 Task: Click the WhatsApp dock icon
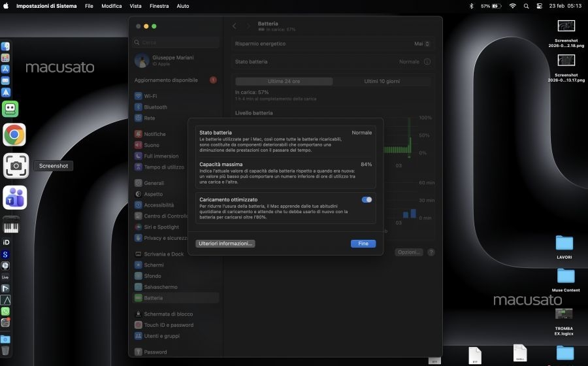(5, 311)
